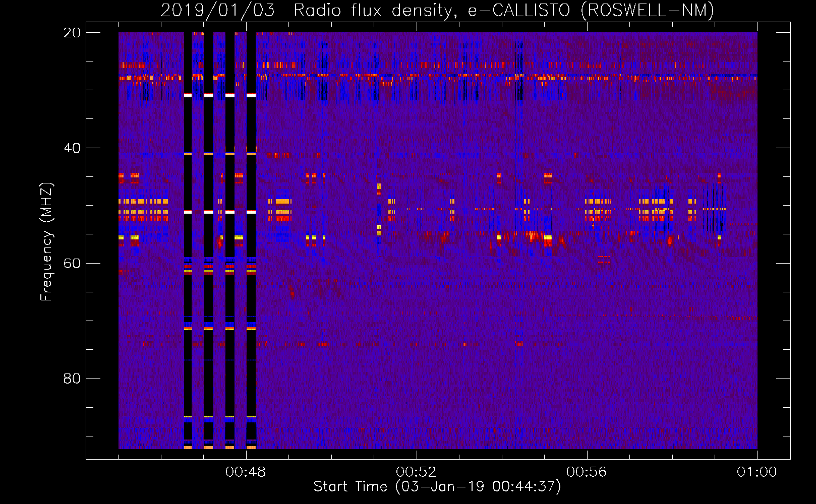Click the plot title date 2019/01/03
816x504 pixels.
(x=217, y=10)
